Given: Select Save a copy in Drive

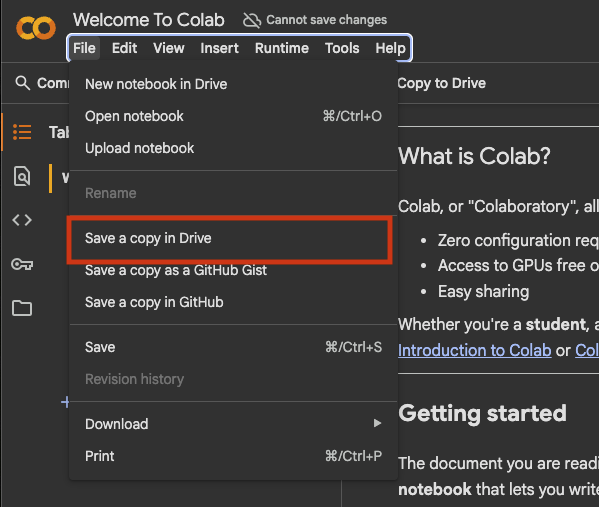Looking at the screenshot, I should (x=233, y=238).
